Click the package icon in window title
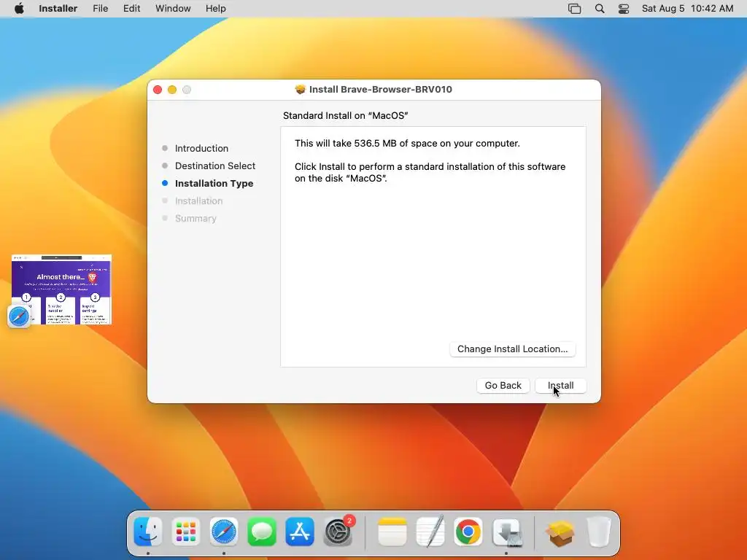 tap(300, 90)
